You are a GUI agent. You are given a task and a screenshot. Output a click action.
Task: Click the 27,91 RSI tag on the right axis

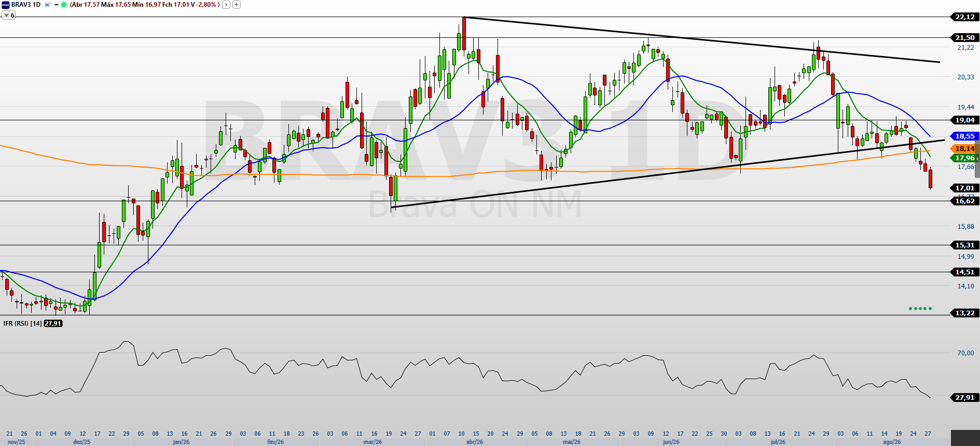click(964, 398)
